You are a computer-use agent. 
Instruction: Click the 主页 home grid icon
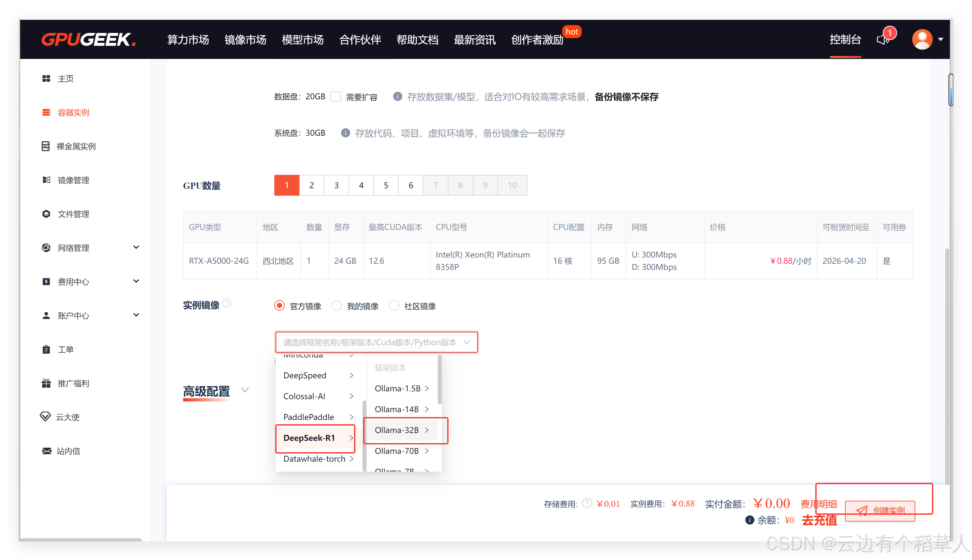[x=46, y=78]
